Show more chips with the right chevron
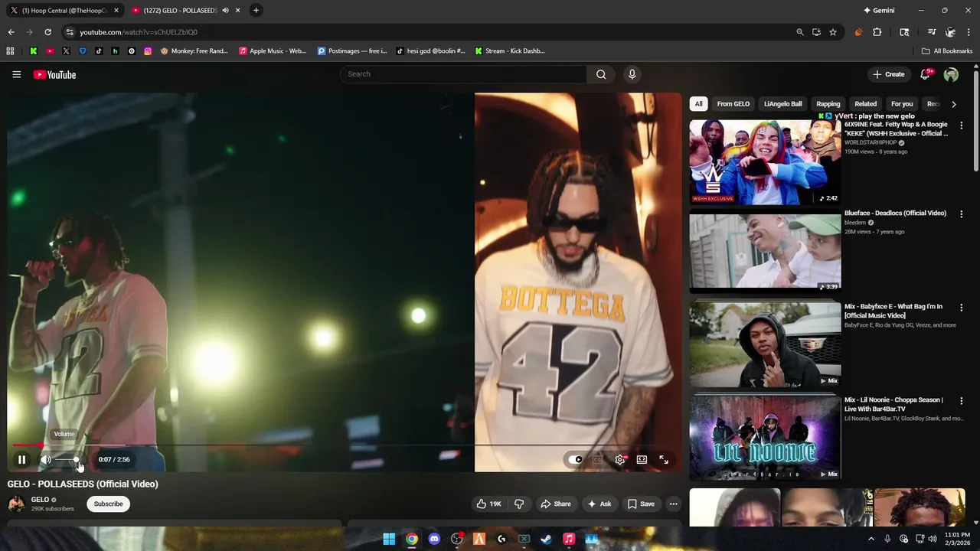980x551 pixels. (953, 104)
